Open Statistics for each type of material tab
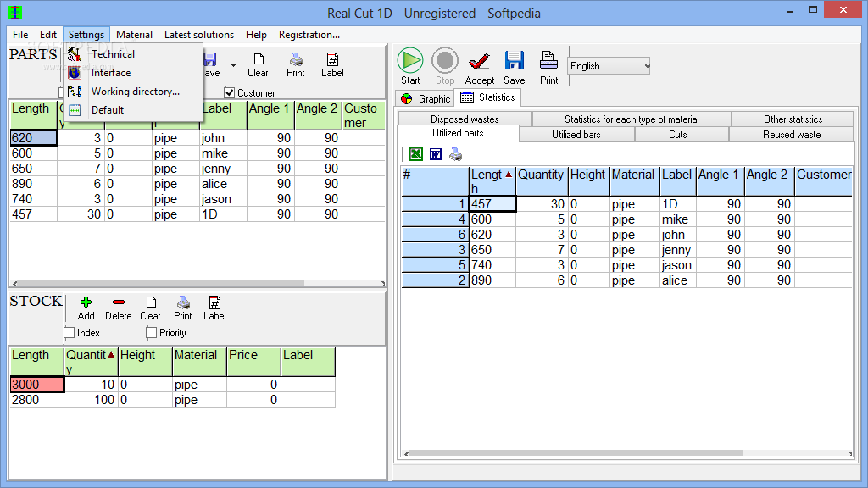 632,119
